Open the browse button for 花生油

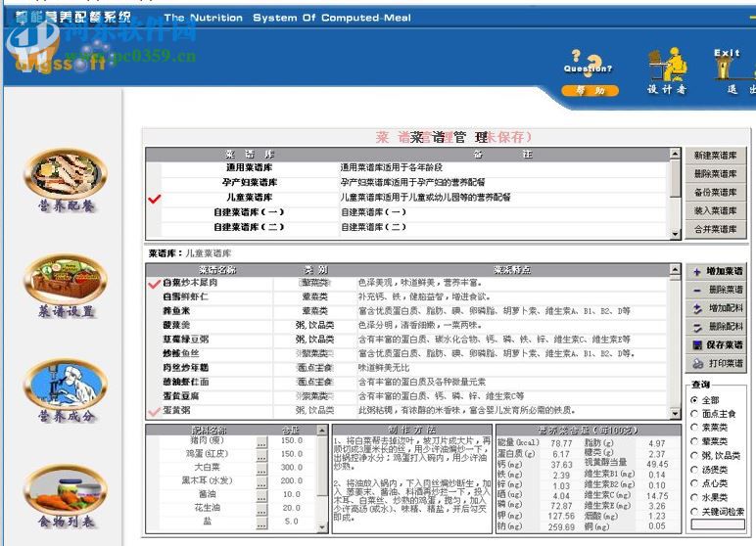tap(261, 510)
